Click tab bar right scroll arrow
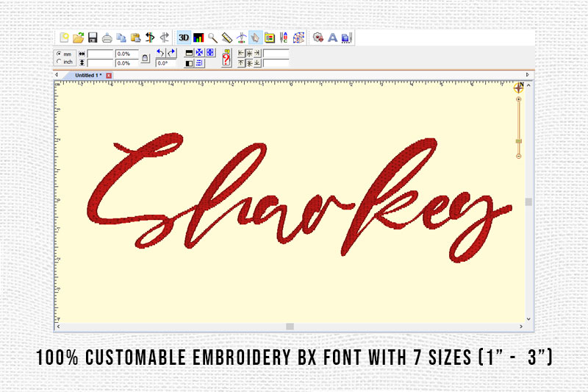588x392 pixels. point(527,75)
